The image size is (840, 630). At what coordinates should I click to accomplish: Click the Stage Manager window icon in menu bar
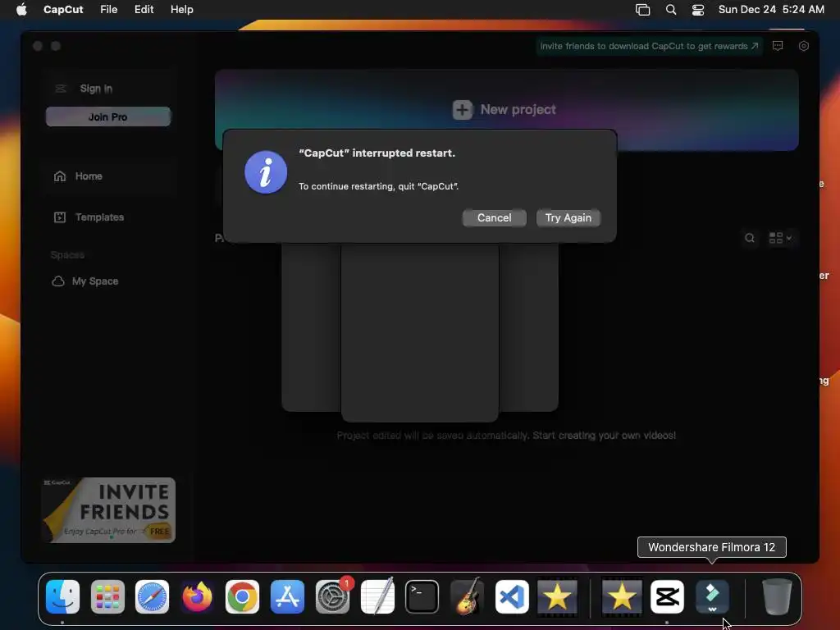click(x=642, y=10)
